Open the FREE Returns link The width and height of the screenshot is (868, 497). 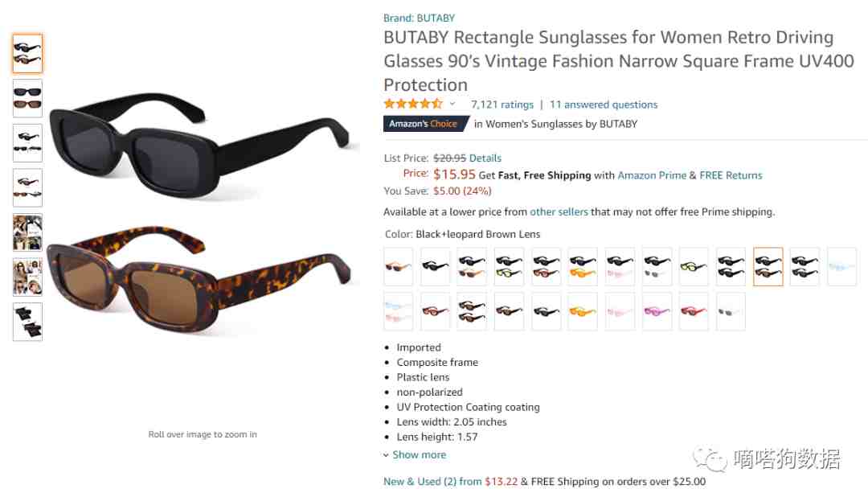731,175
